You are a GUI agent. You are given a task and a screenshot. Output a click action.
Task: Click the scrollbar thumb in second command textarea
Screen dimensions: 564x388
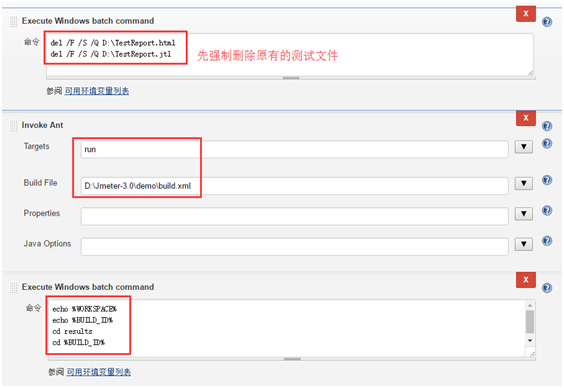pyautogui.click(x=530, y=322)
